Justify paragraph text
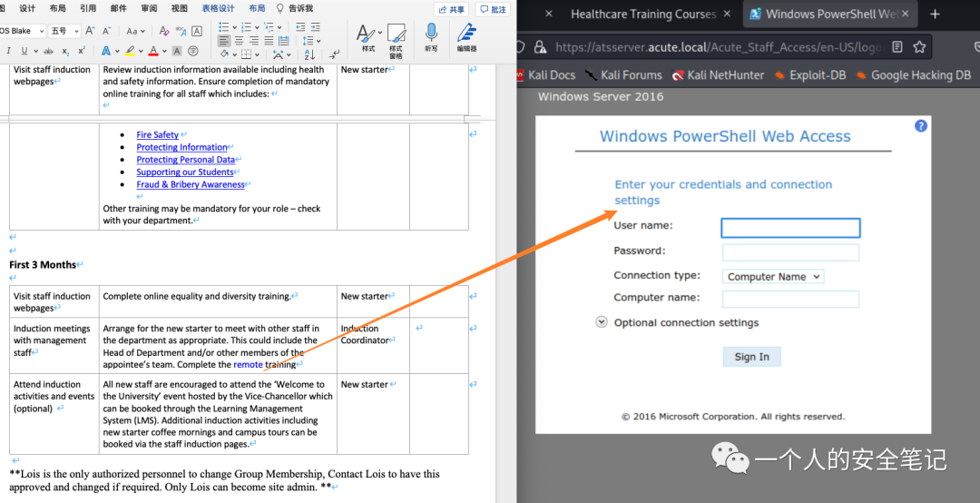 click(269, 41)
